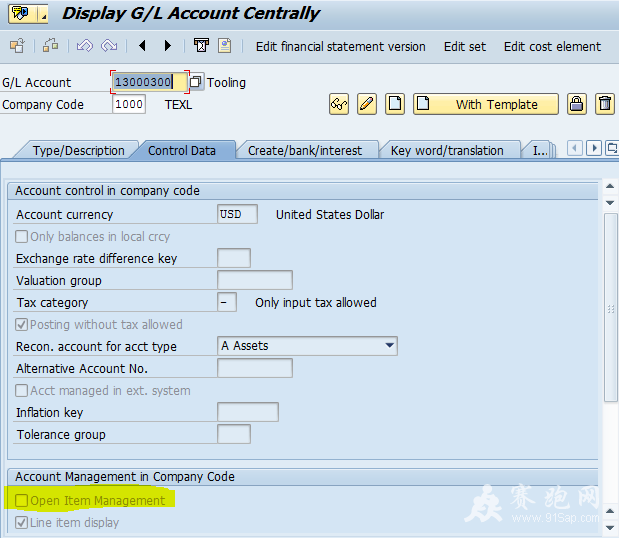Image resolution: width=619 pixels, height=538 pixels.
Task: Click the Display glasses button
Action: (x=339, y=104)
